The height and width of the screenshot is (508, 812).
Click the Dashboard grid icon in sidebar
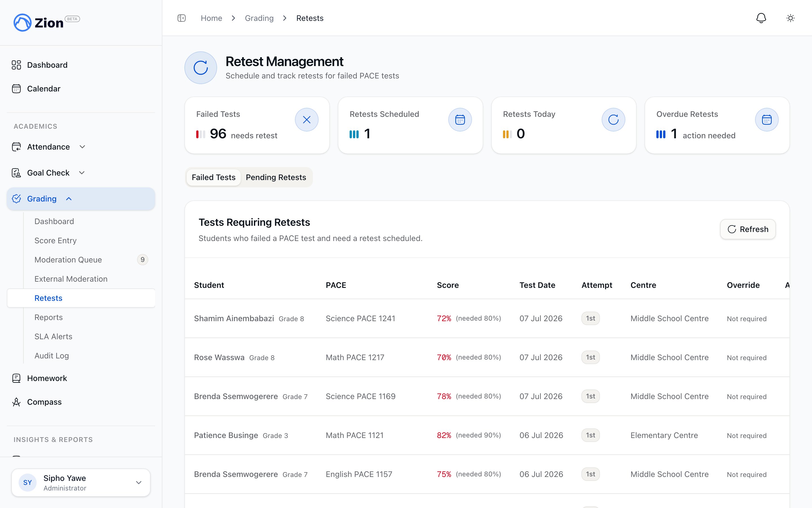pyautogui.click(x=16, y=65)
